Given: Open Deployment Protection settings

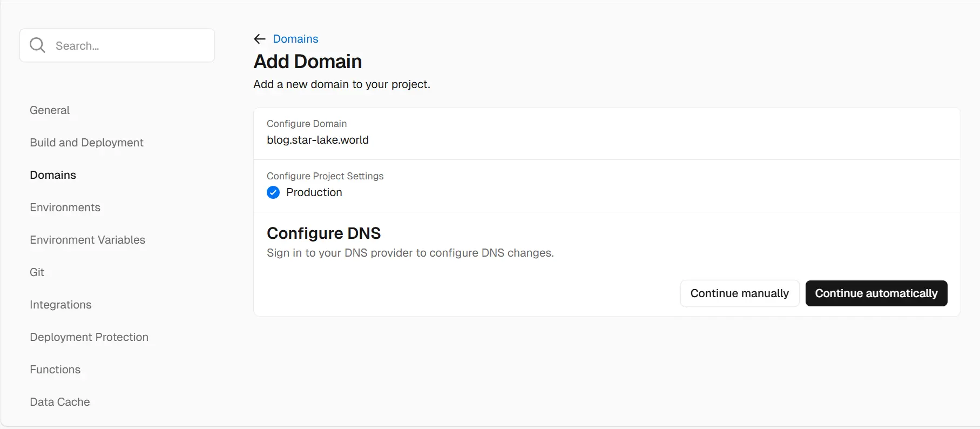Looking at the screenshot, I should click(89, 337).
